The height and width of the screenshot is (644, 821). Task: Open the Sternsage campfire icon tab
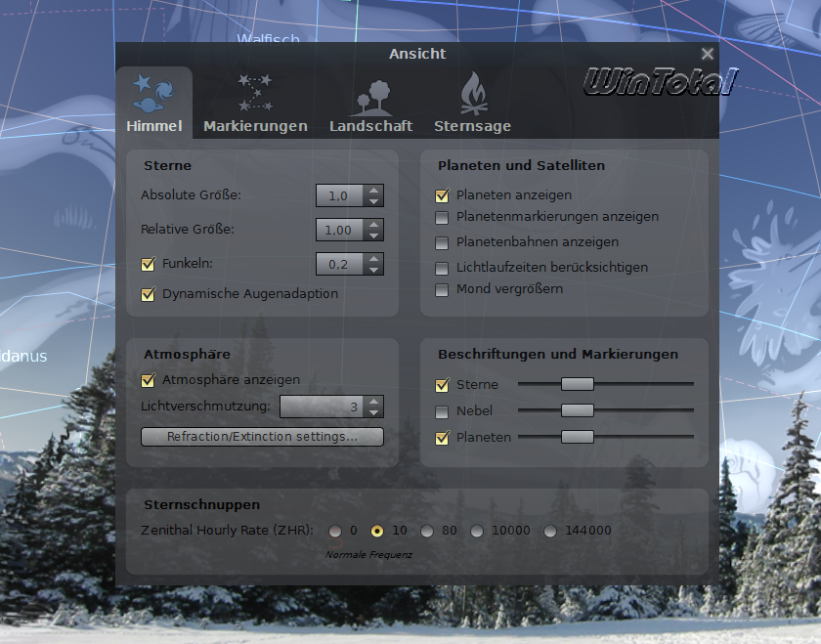472,104
